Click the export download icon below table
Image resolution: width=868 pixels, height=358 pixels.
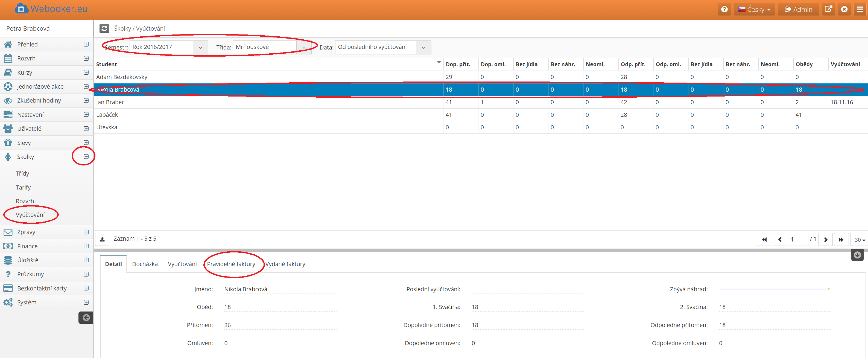[x=102, y=239]
